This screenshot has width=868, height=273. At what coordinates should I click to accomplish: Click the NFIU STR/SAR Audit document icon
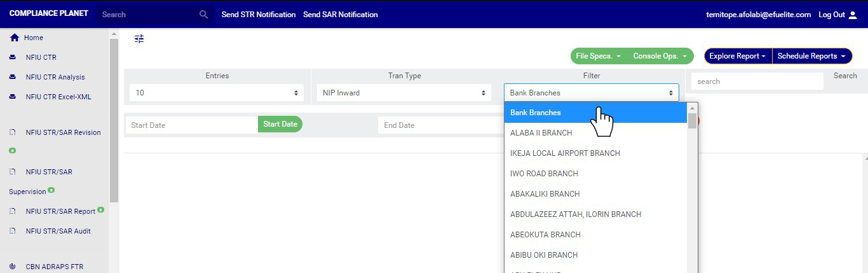point(12,231)
